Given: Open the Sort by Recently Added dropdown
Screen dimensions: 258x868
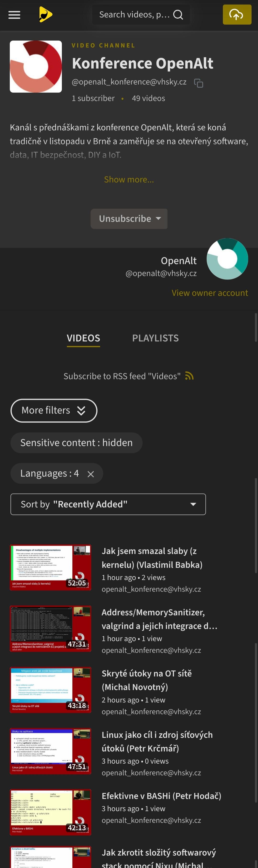Looking at the screenshot, I should pos(108,504).
